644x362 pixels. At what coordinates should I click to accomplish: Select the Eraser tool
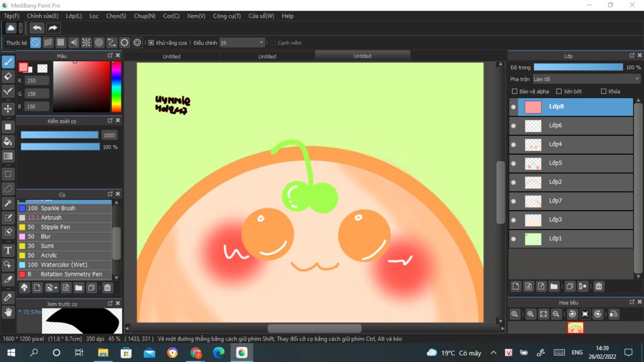pos(8,76)
